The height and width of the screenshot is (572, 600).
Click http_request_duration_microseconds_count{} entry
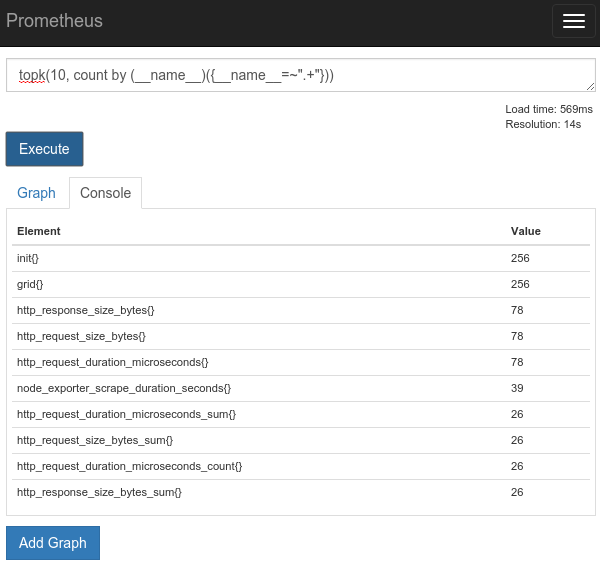point(129,466)
